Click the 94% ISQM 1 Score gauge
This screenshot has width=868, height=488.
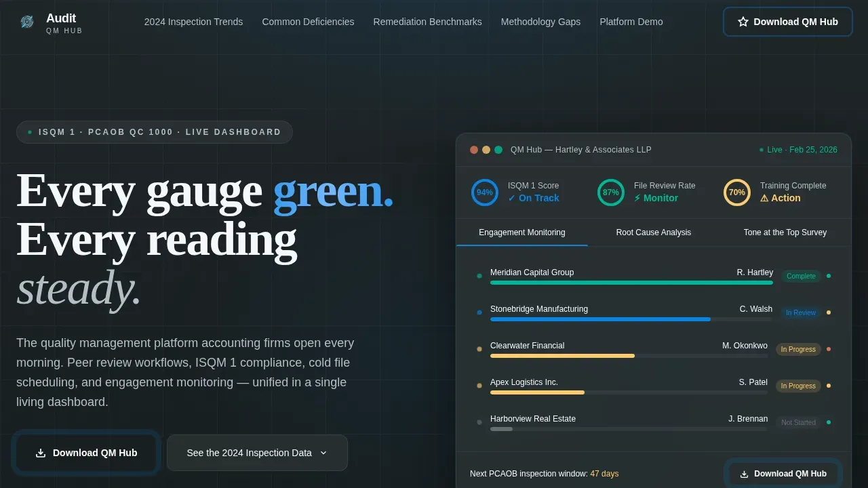tap(485, 192)
